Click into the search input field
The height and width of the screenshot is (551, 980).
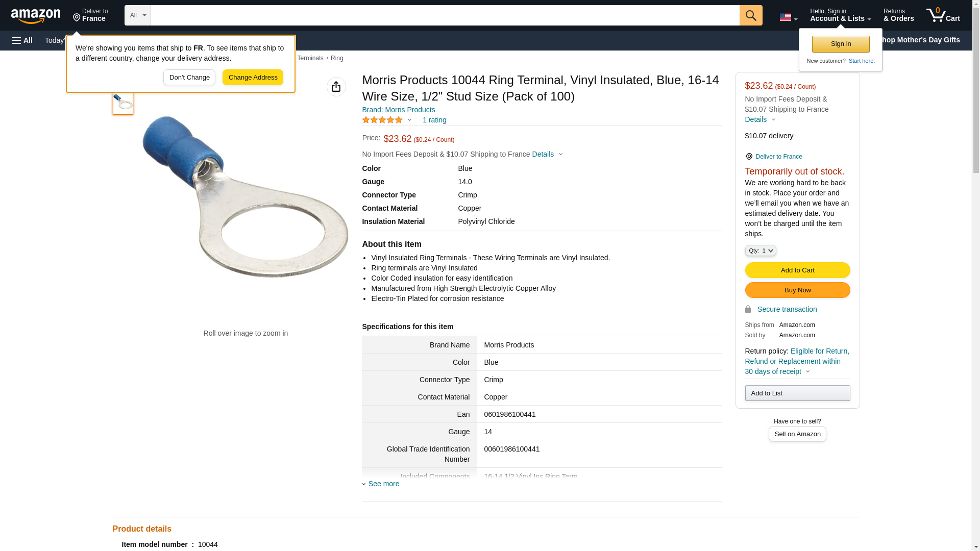(445, 15)
